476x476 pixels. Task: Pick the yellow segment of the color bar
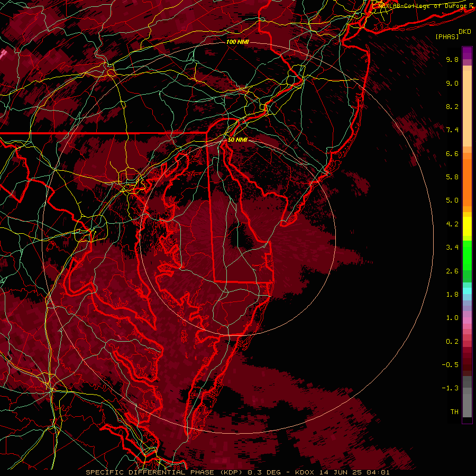[x=467, y=226]
